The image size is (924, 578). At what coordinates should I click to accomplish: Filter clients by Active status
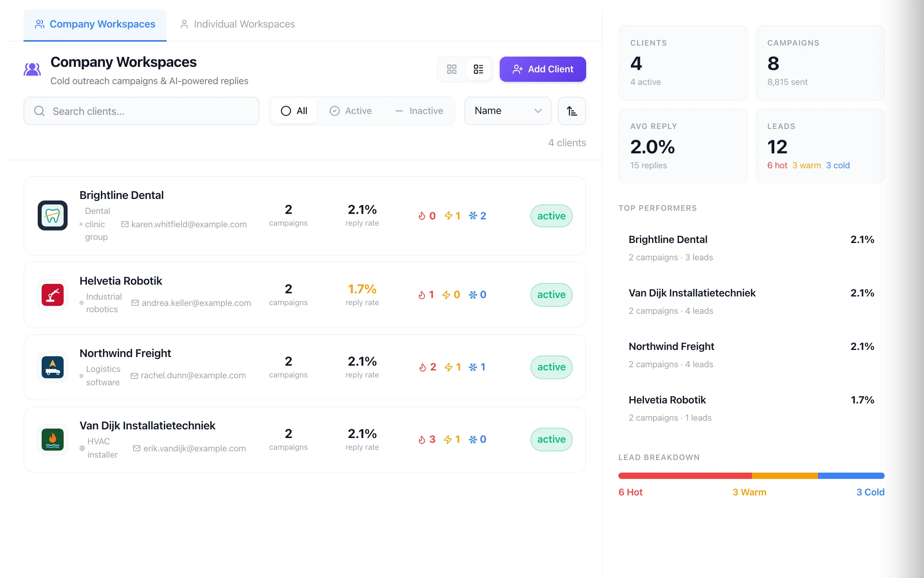pyautogui.click(x=350, y=111)
